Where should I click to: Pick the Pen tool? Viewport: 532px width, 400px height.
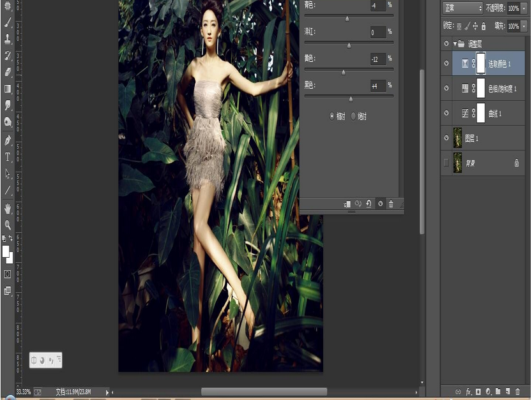(x=8, y=139)
